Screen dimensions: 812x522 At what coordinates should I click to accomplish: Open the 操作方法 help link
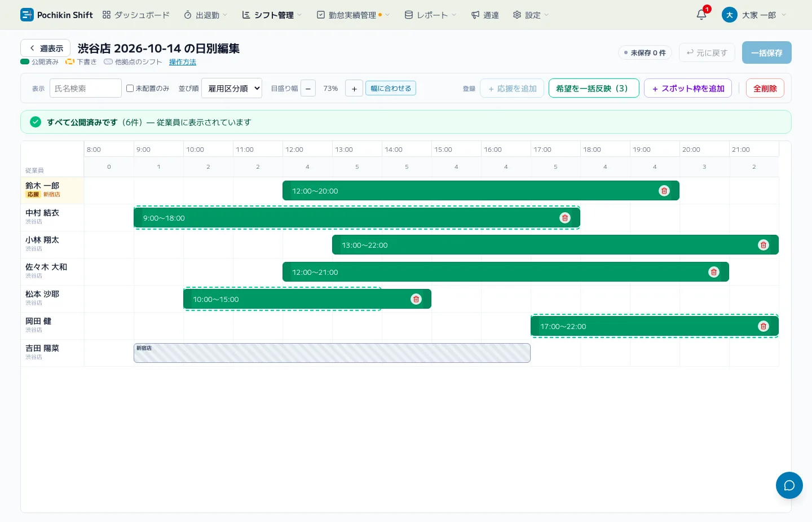183,62
